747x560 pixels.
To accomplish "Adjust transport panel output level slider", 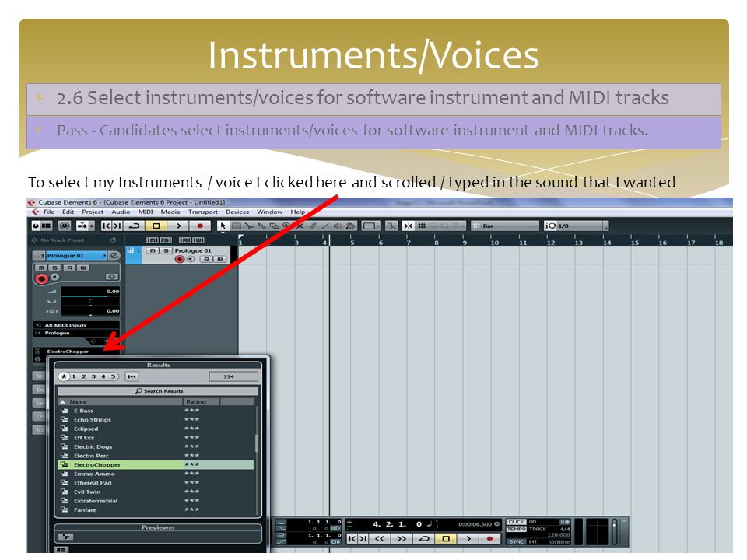I will pos(615,531).
